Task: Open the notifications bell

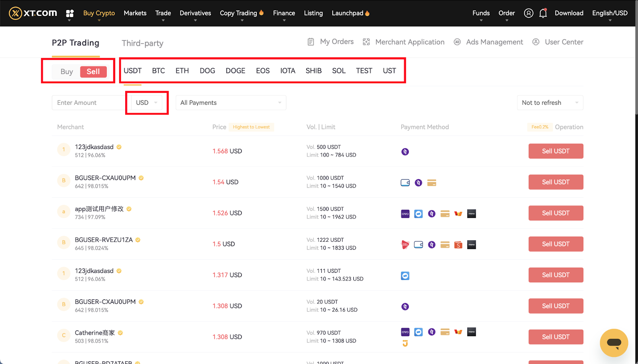Action: point(543,14)
